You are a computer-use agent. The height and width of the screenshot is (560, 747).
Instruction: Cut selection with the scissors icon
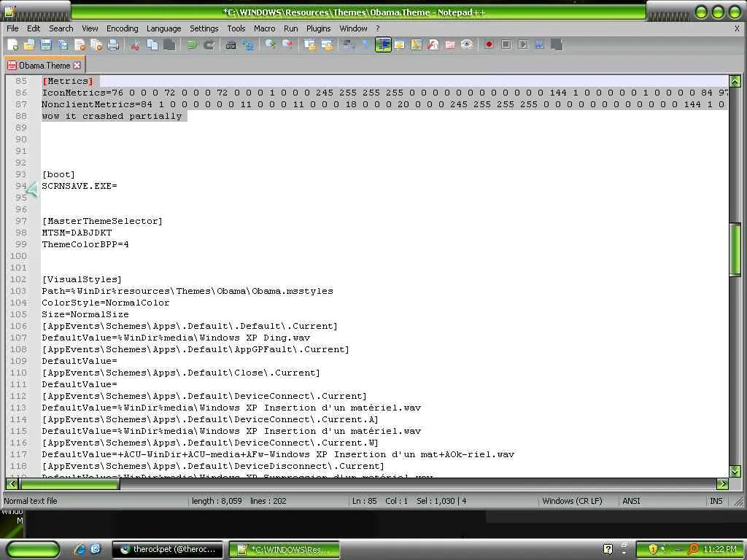pyautogui.click(x=135, y=44)
